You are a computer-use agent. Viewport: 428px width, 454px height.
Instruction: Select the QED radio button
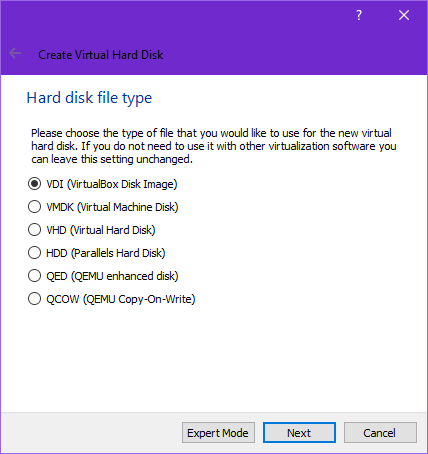click(34, 276)
